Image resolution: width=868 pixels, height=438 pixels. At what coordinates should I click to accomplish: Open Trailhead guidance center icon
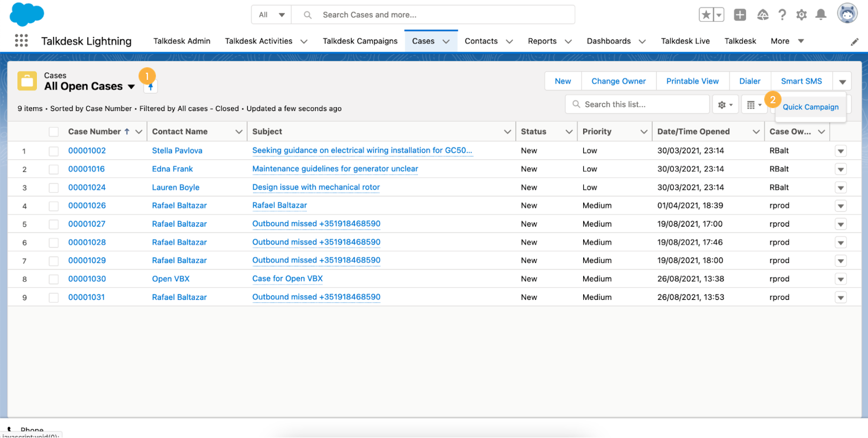[x=763, y=15]
